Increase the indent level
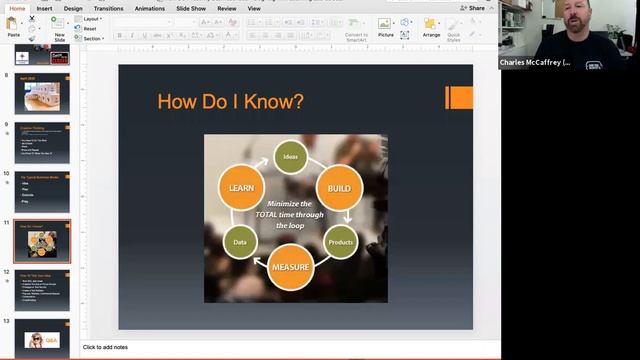 [x=300, y=22]
